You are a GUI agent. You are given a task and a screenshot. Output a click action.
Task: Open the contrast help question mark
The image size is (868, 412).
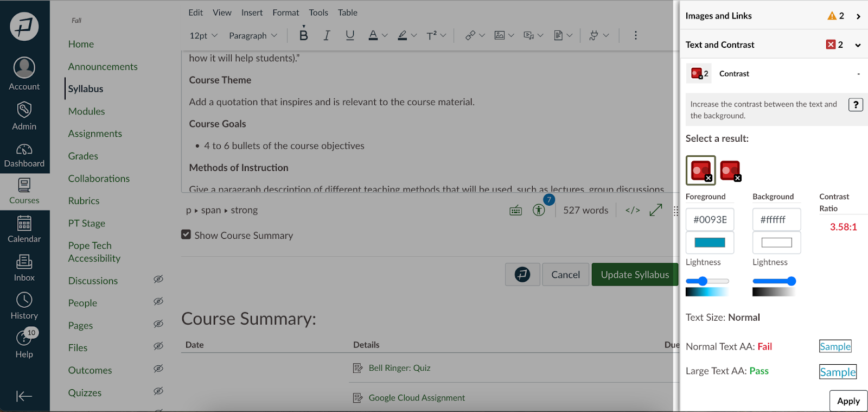tap(856, 105)
